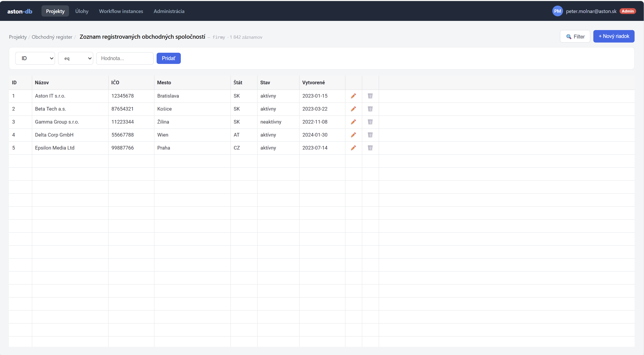The image size is (644, 355).
Task: Click the city cell Wien
Action: pyautogui.click(x=192, y=135)
